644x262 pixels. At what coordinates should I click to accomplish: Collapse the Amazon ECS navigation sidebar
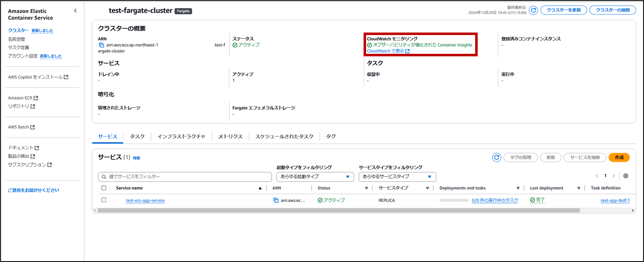(x=75, y=11)
